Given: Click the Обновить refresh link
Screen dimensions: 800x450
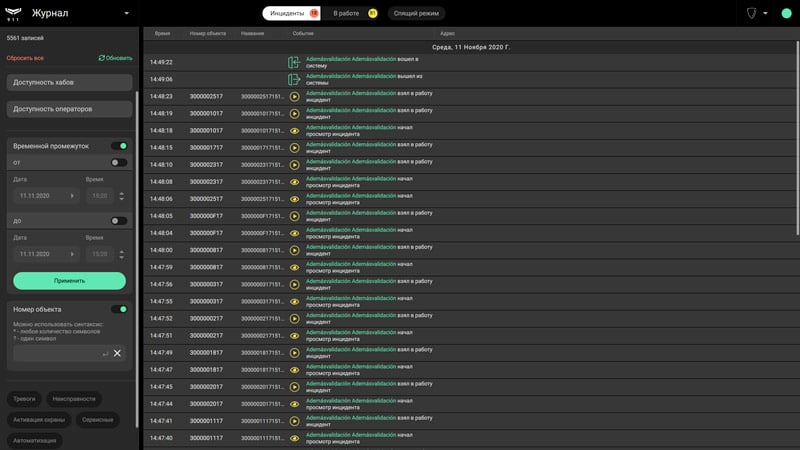Looking at the screenshot, I should pyautogui.click(x=115, y=58).
